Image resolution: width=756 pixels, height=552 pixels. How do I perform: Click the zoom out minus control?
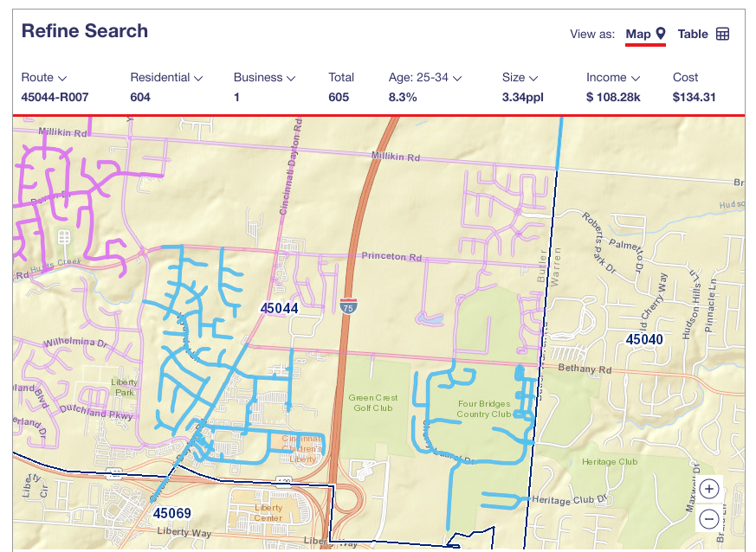[x=709, y=519]
